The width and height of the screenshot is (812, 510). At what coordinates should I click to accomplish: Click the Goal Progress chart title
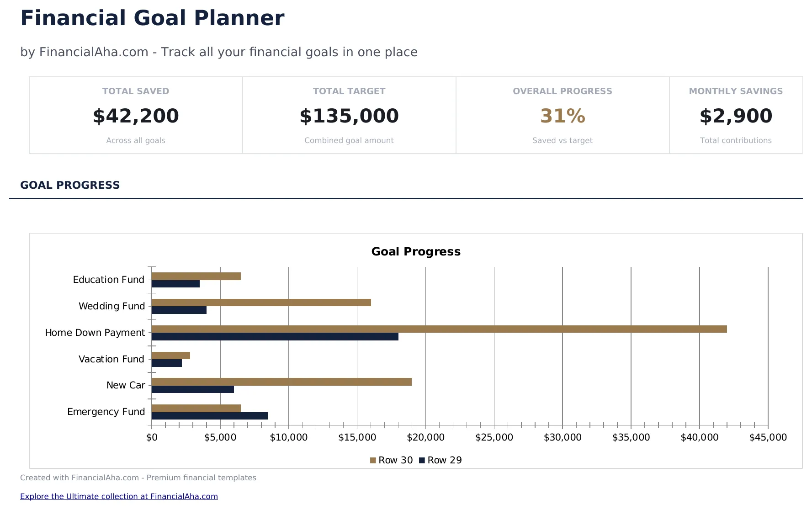click(415, 251)
